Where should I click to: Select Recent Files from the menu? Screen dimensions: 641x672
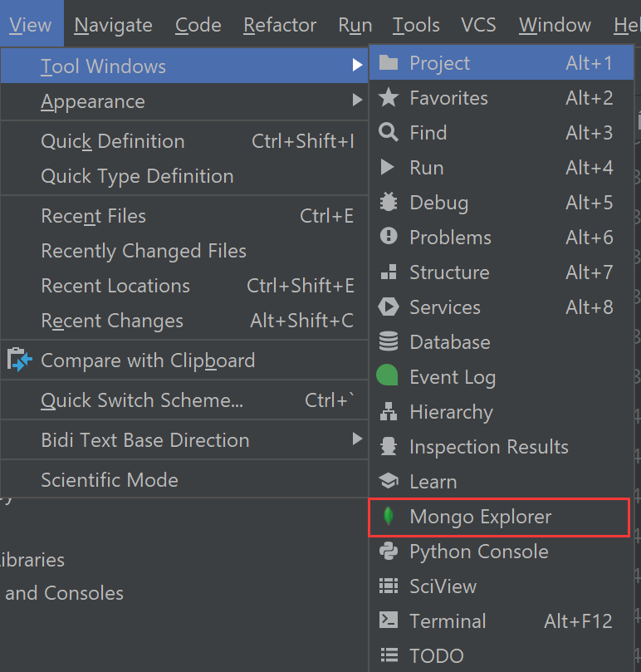93,215
